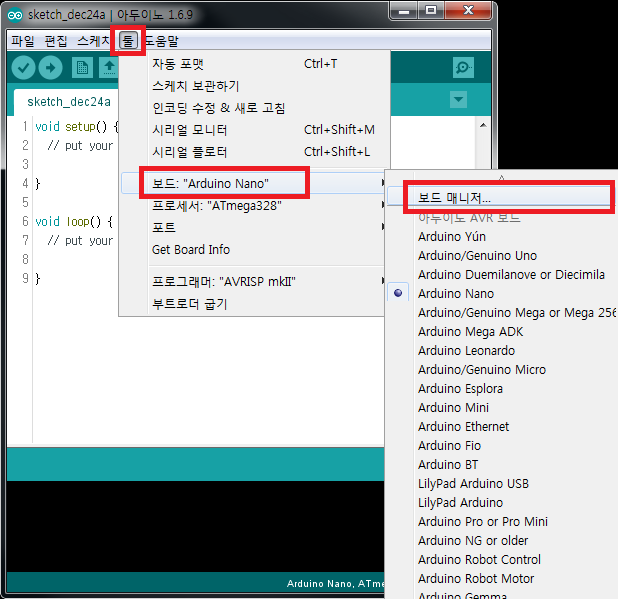Choose 스케치 보관하기 menu entry
Image resolution: width=618 pixels, height=599 pixels.
pyautogui.click(x=254, y=86)
